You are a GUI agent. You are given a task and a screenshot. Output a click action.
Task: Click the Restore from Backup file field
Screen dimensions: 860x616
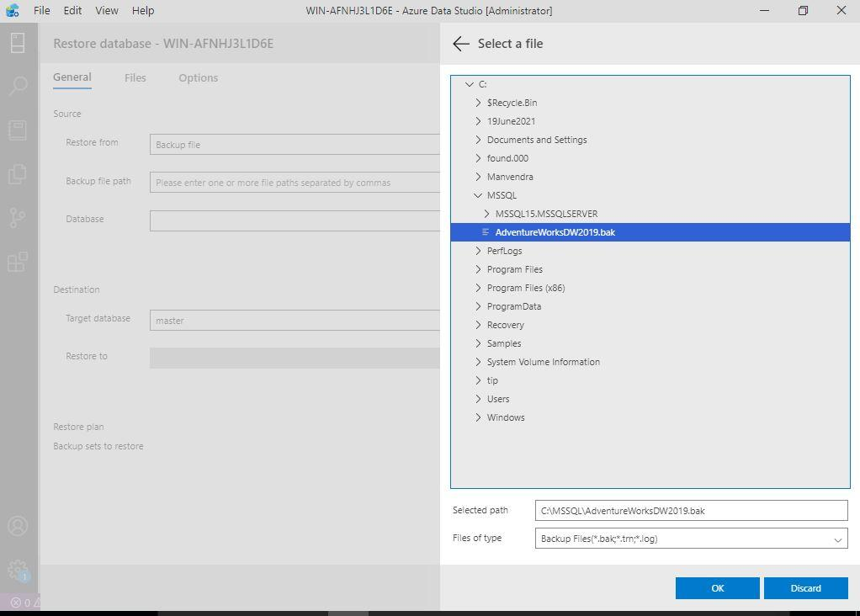tap(295, 145)
